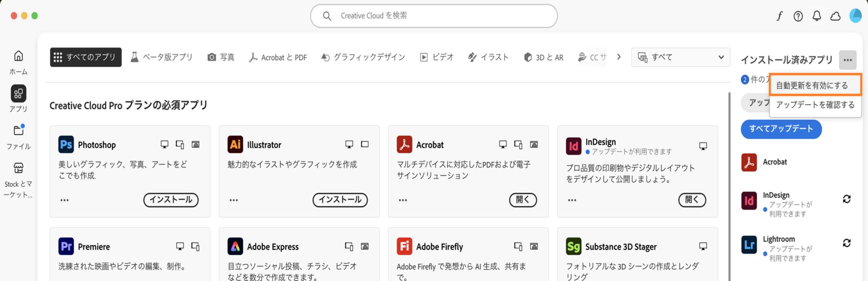The image size is (868, 281).
Task: Click the Photoshop desktop platform icon
Action: tap(165, 144)
